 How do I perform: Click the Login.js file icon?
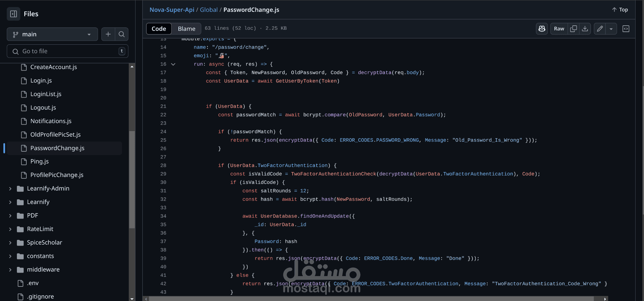click(24, 80)
